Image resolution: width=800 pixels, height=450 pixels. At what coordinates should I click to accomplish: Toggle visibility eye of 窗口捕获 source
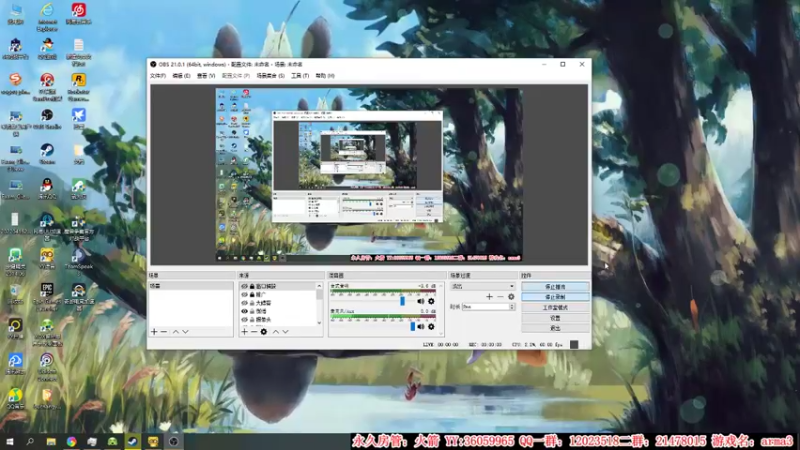click(244, 287)
